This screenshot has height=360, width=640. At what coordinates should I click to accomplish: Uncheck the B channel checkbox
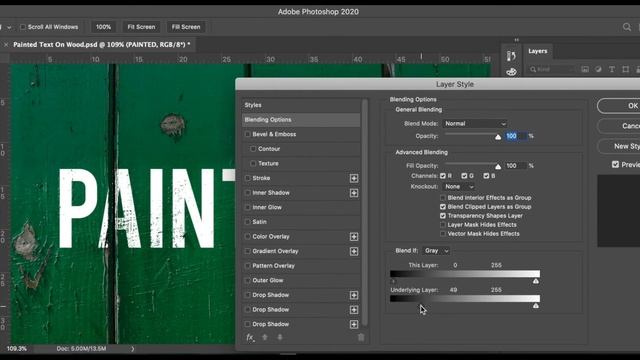[x=486, y=176]
